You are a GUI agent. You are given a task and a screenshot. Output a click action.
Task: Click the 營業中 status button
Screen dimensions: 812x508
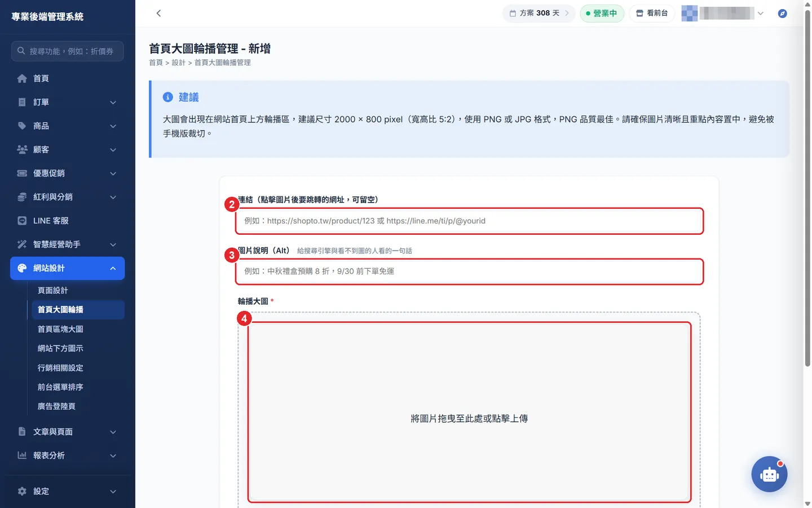(602, 13)
